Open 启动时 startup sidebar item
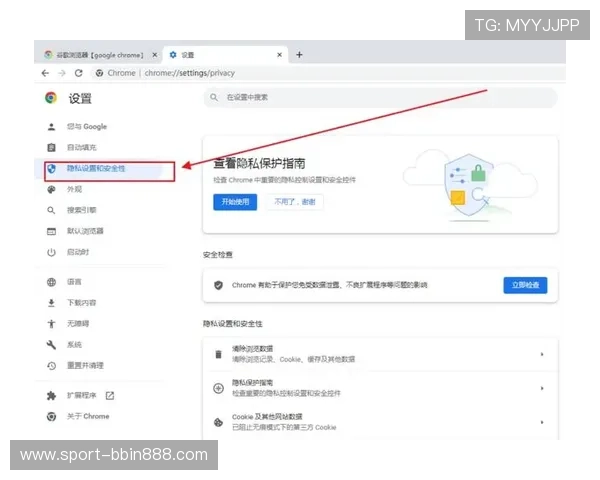 click(x=78, y=252)
